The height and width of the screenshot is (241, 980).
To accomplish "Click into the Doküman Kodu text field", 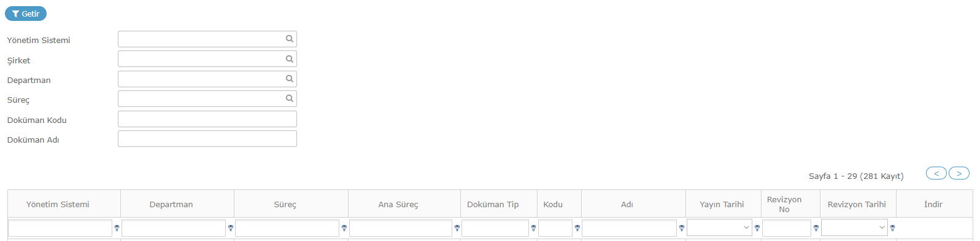I will pos(207,119).
